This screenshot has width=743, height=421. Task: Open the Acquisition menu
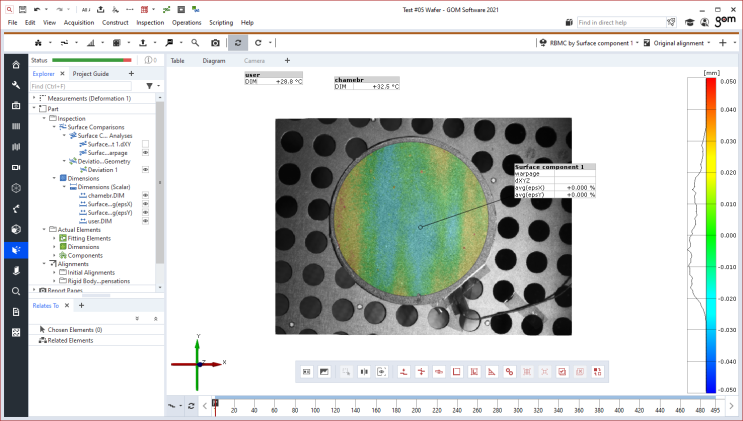[79, 22]
